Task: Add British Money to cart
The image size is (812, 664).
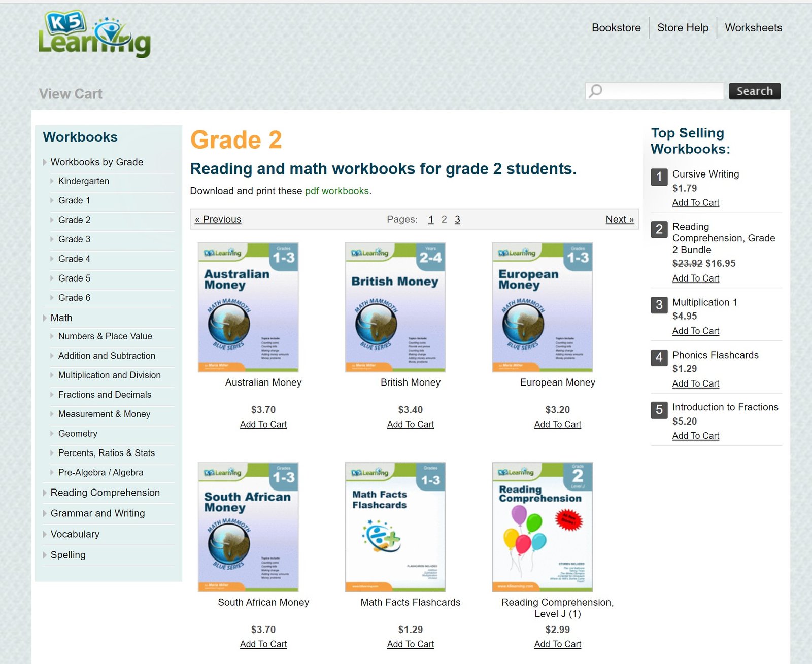Action: point(411,425)
